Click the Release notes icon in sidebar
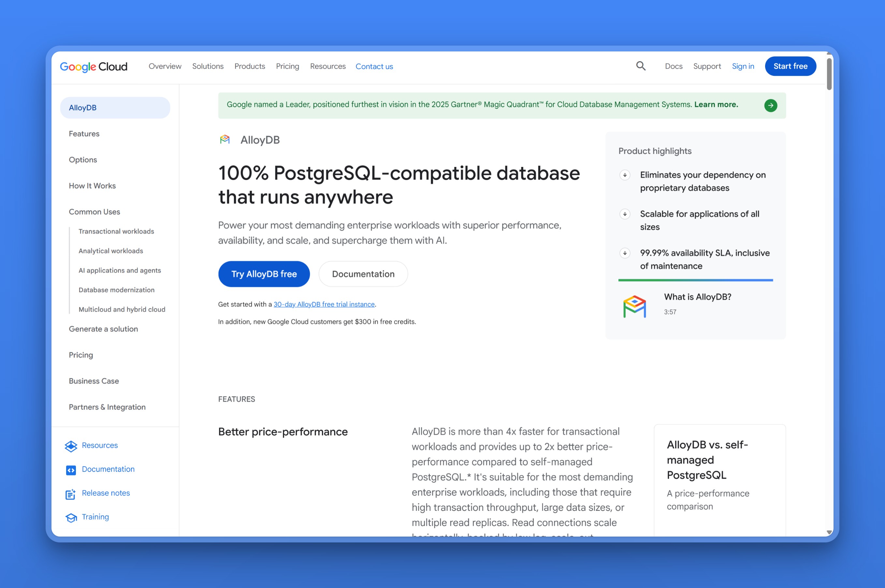This screenshot has width=885, height=588. tap(71, 494)
